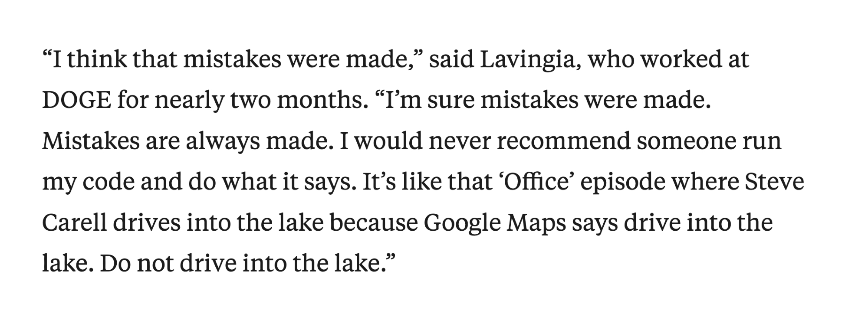The width and height of the screenshot is (868, 317).
Task: Click the word "code"
Action: coord(106,182)
